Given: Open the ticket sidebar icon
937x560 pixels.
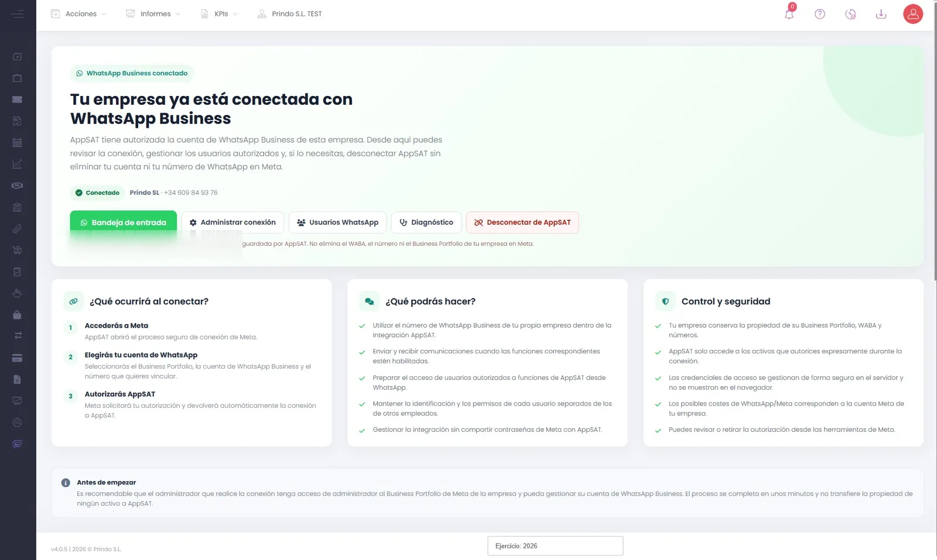Looking at the screenshot, I should [x=17, y=99].
